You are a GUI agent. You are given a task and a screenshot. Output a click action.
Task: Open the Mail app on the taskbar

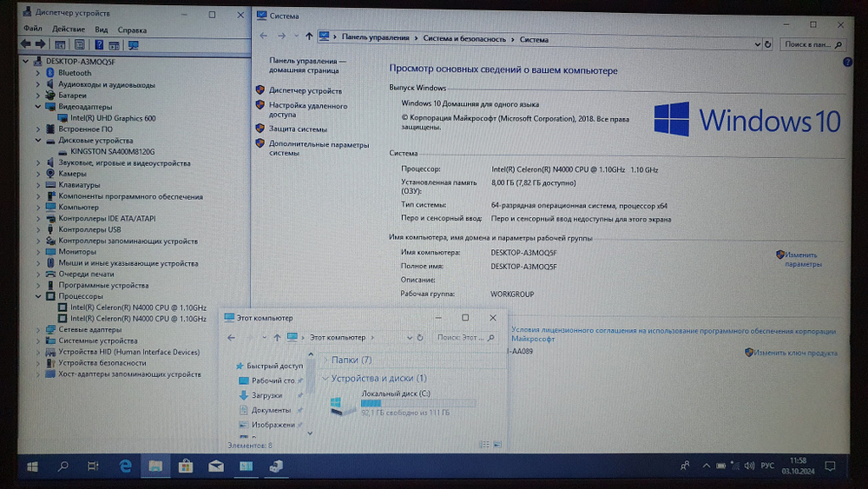tap(215, 466)
